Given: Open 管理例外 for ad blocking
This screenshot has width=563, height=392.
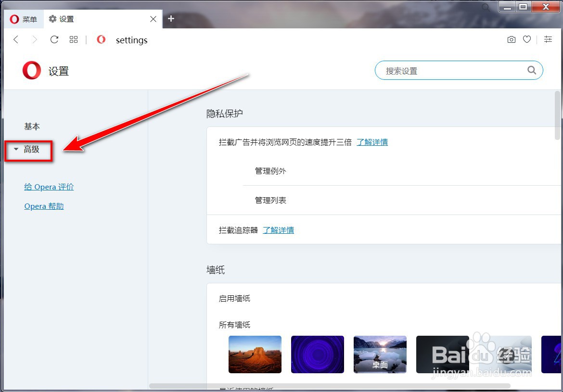Looking at the screenshot, I should (x=270, y=171).
